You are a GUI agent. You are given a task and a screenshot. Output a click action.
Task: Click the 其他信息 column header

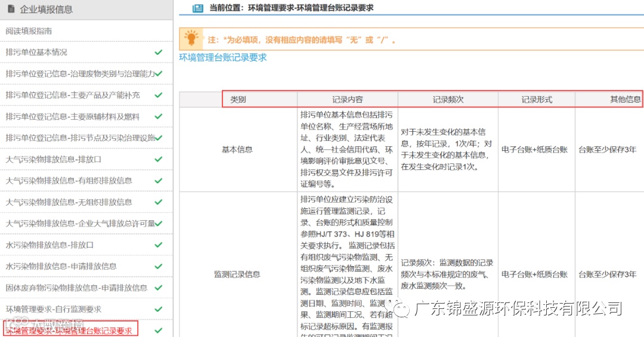tap(625, 100)
